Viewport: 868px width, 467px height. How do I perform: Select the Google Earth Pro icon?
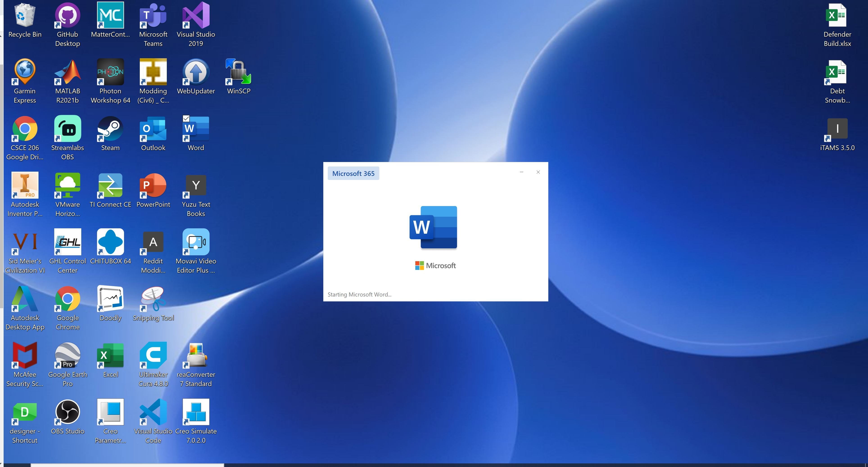click(x=67, y=355)
